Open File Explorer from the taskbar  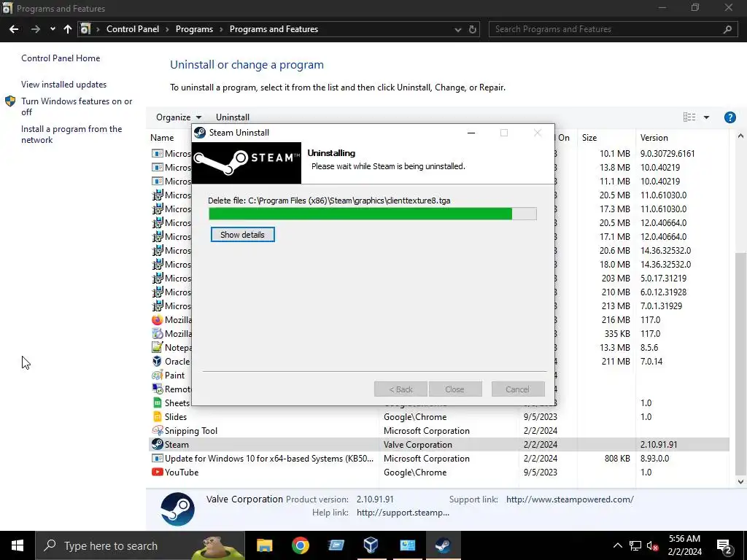[x=264, y=545]
